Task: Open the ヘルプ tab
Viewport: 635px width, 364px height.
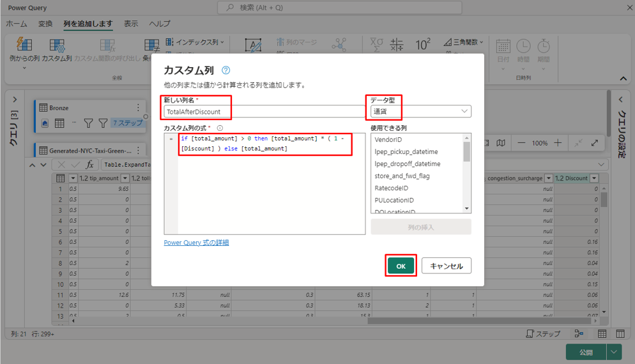Action: coord(160,24)
